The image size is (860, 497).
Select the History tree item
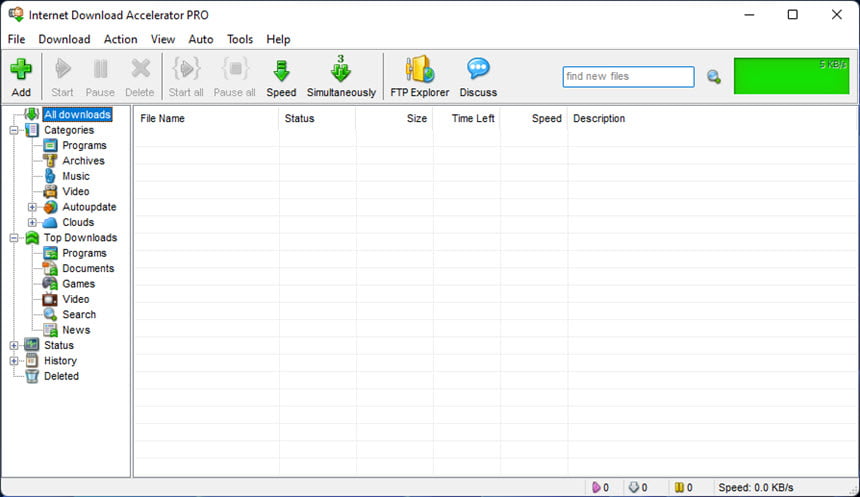60,360
